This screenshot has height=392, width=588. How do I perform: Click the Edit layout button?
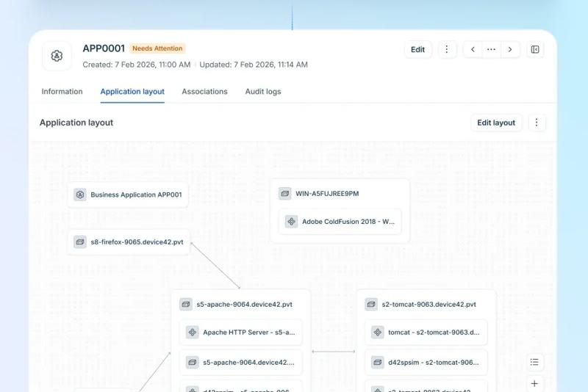pos(496,123)
